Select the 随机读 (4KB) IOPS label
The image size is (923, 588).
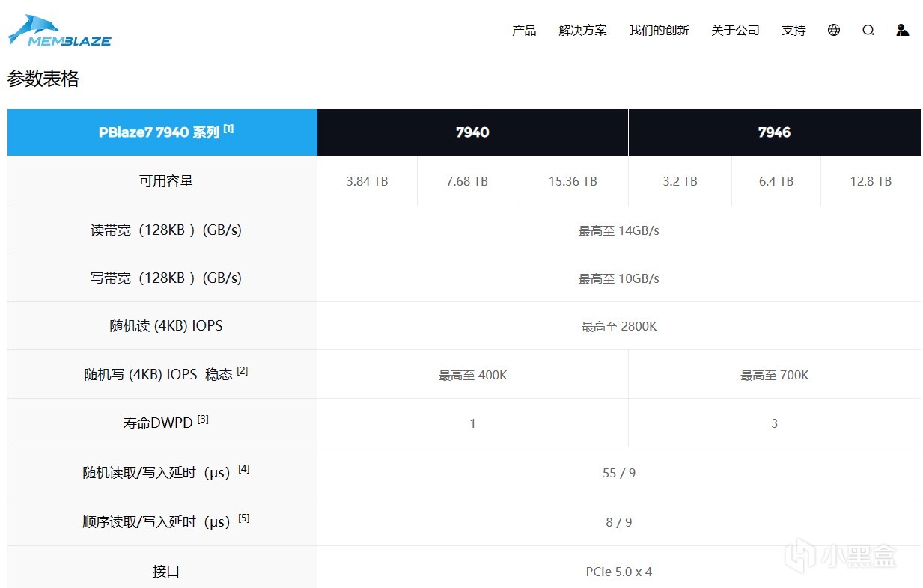[x=166, y=326]
